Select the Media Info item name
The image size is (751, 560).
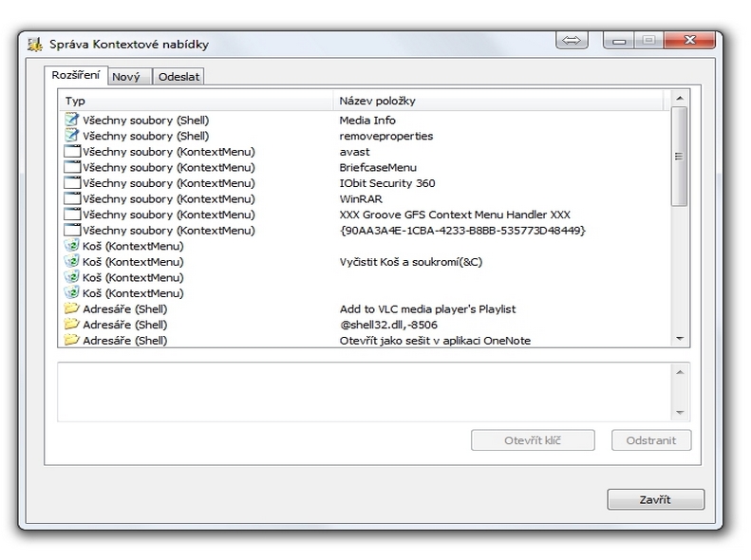pyautogui.click(x=367, y=121)
